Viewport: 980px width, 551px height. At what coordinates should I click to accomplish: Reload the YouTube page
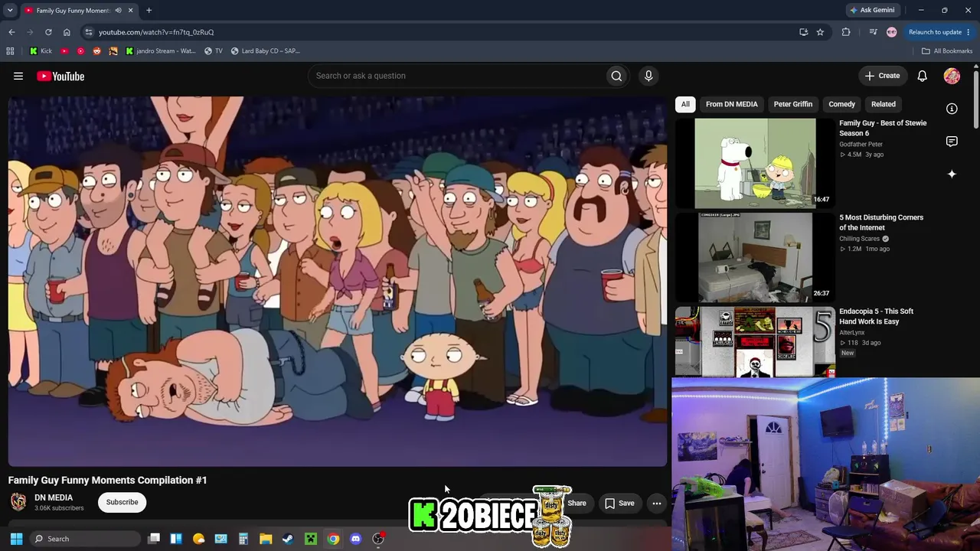pos(48,32)
